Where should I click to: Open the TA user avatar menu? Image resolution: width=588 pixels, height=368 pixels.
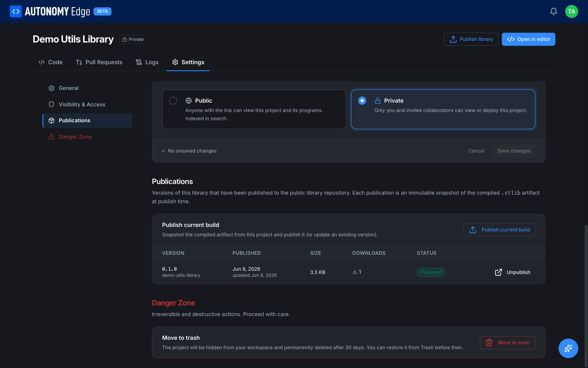[571, 11]
